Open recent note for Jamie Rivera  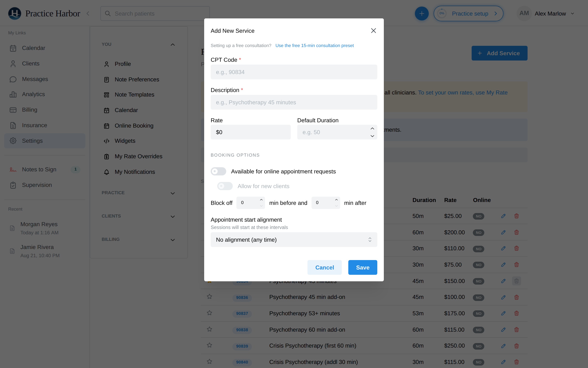pos(45,251)
